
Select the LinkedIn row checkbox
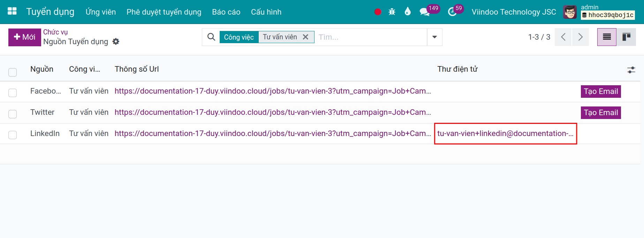pyautogui.click(x=13, y=135)
